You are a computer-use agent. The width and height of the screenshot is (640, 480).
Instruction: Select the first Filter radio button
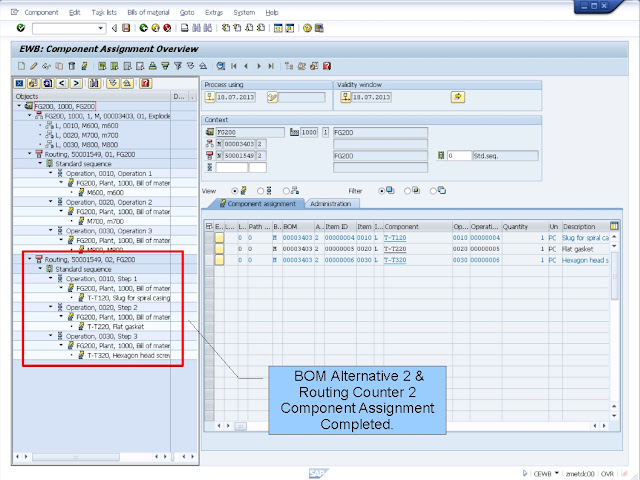pos(381,191)
